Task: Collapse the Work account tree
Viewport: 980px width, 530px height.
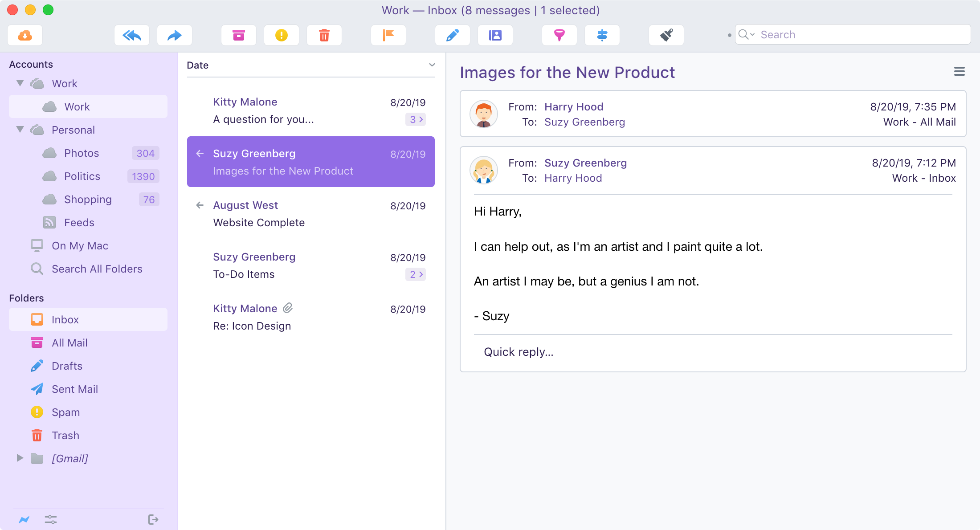Action: tap(20, 83)
